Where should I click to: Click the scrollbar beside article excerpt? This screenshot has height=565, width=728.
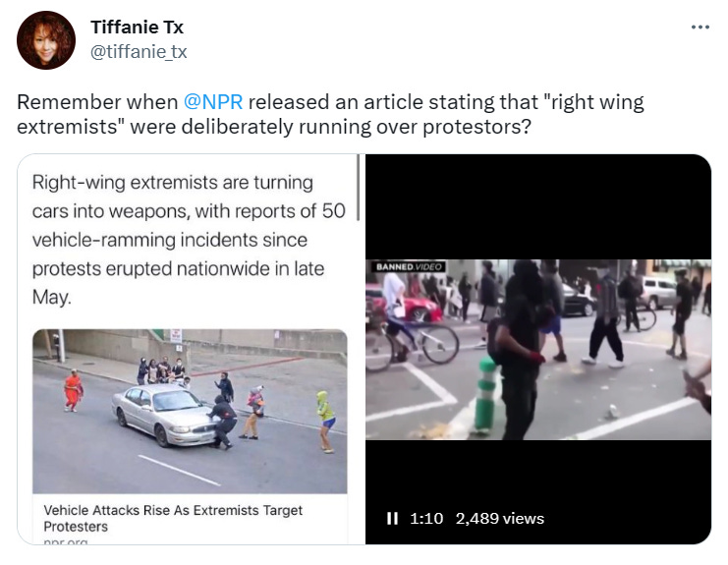[358, 188]
